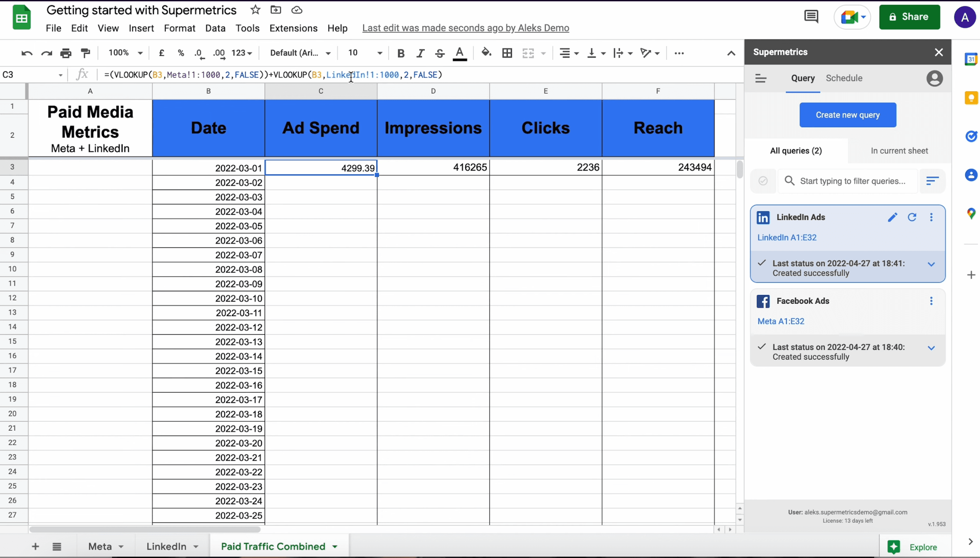This screenshot has height=558, width=980.
Task: Switch to the LinkedIn sheet tab
Action: pos(166,547)
